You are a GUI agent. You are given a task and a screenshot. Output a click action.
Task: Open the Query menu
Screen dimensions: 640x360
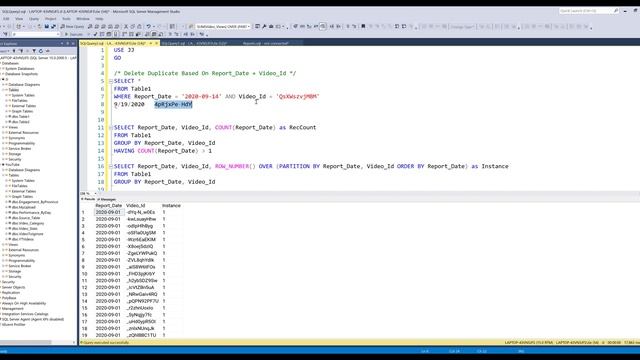pyautogui.click(x=34, y=19)
